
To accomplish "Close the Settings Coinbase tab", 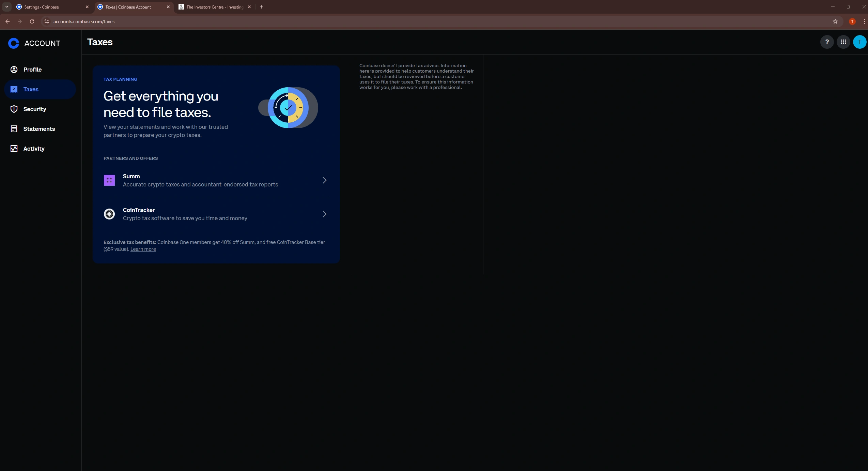I will (87, 7).
